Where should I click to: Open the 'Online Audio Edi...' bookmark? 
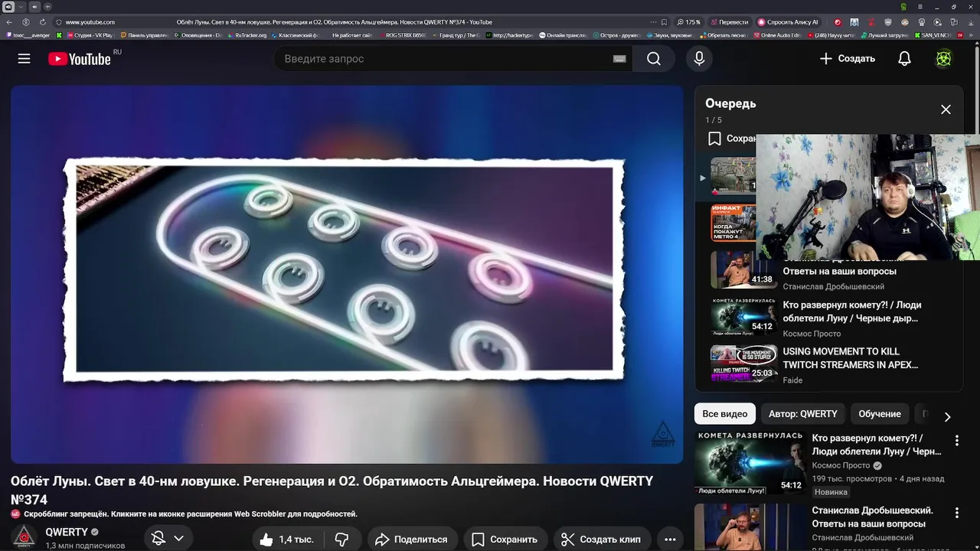click(x=776, y=35)
